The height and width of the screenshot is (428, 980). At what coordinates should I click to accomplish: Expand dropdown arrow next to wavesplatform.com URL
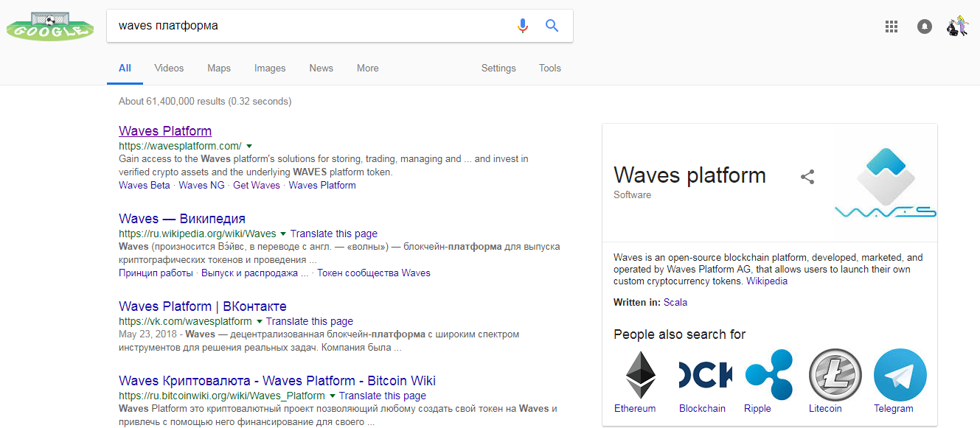point(249,147)
